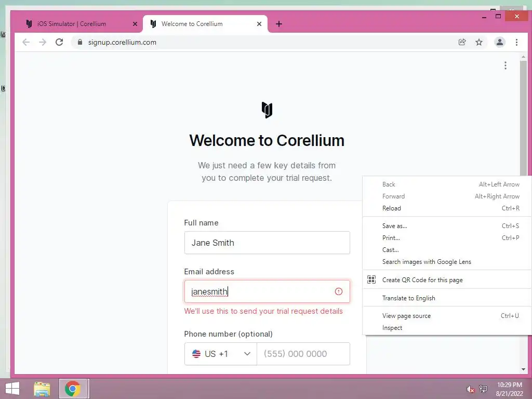The width and height of the screenshot is (532, 399).
Task: Click the Chrome taskbar icon
Action: [x=73, y=389]
